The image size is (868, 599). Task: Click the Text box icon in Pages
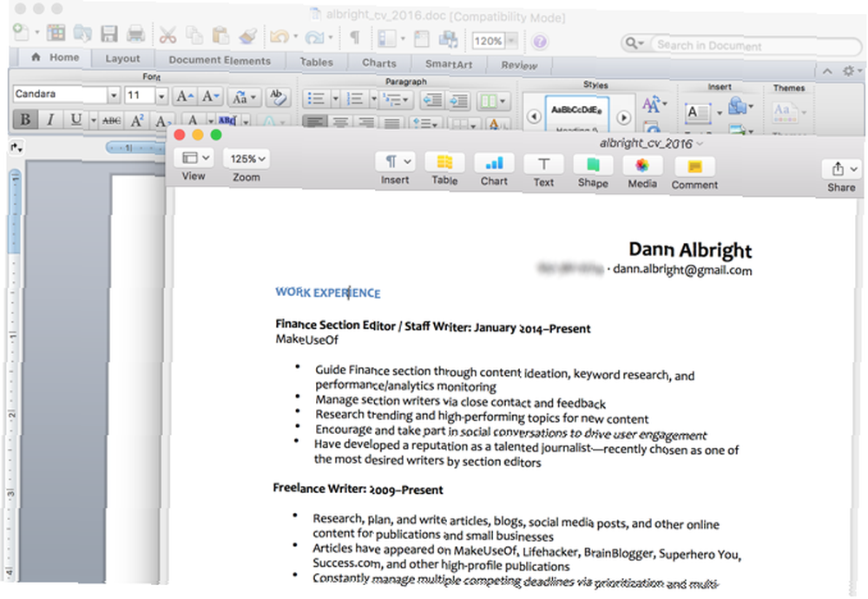tap(543, 165)
